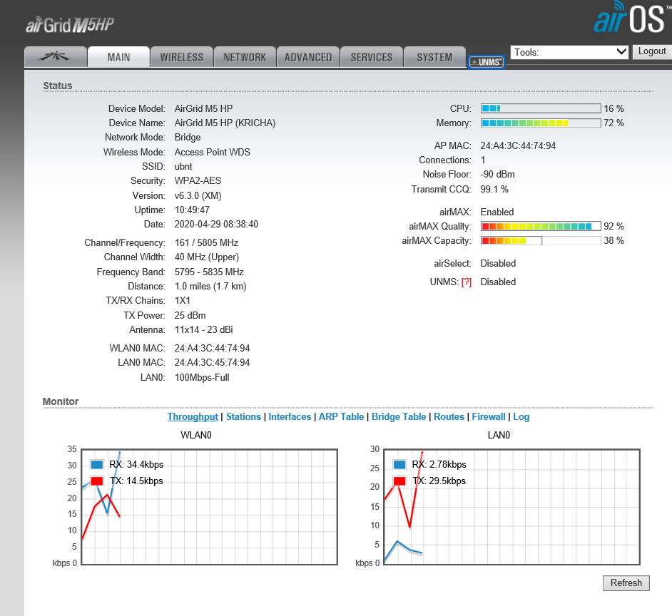672x616 pixels.
Task: Click the TX Power value '25 dBm'
Action: click(190, 315)
